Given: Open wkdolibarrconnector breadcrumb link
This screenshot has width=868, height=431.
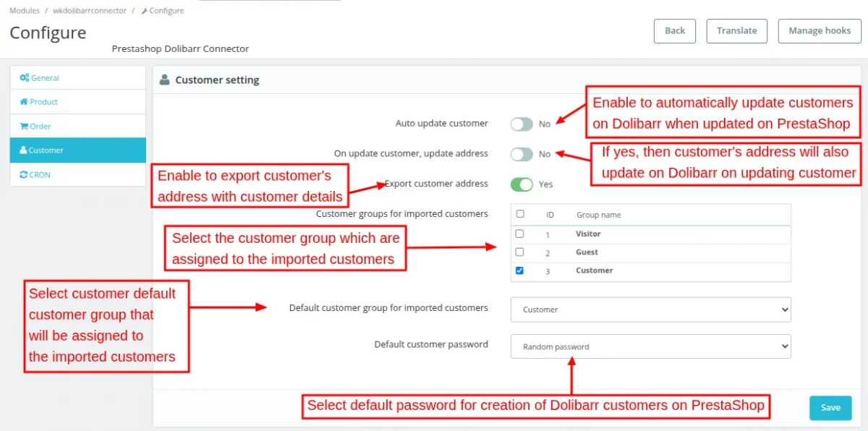Looking at the screenshot, I should 90,11.
